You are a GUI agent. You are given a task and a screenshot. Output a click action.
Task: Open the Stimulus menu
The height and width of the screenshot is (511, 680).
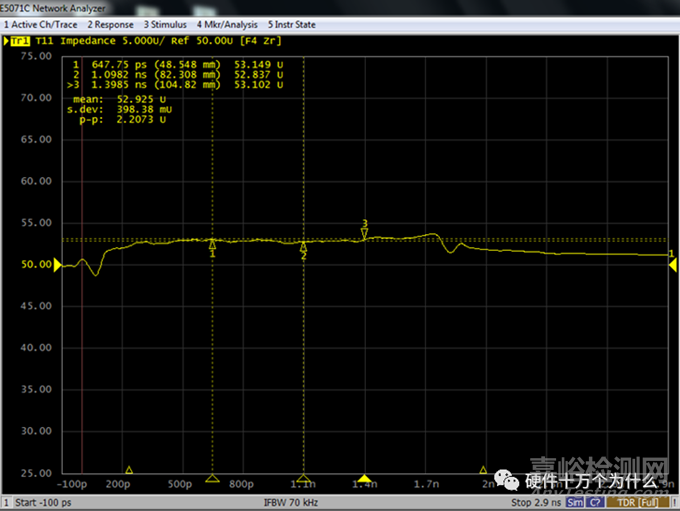point(166,24)
